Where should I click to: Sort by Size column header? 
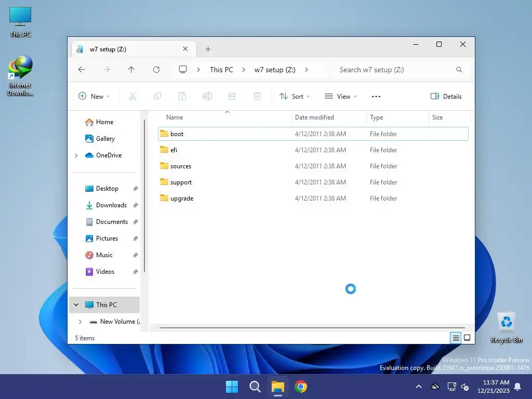click(x=449, y=117)
